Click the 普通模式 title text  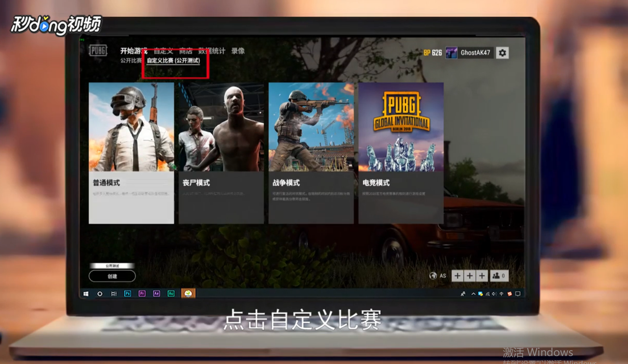pos(106,183)
